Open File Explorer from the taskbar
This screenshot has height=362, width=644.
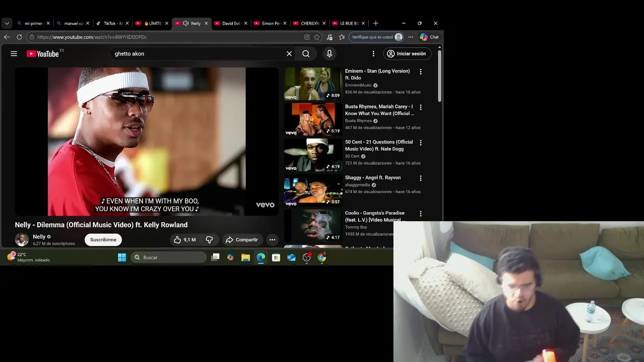click(246, 257)
